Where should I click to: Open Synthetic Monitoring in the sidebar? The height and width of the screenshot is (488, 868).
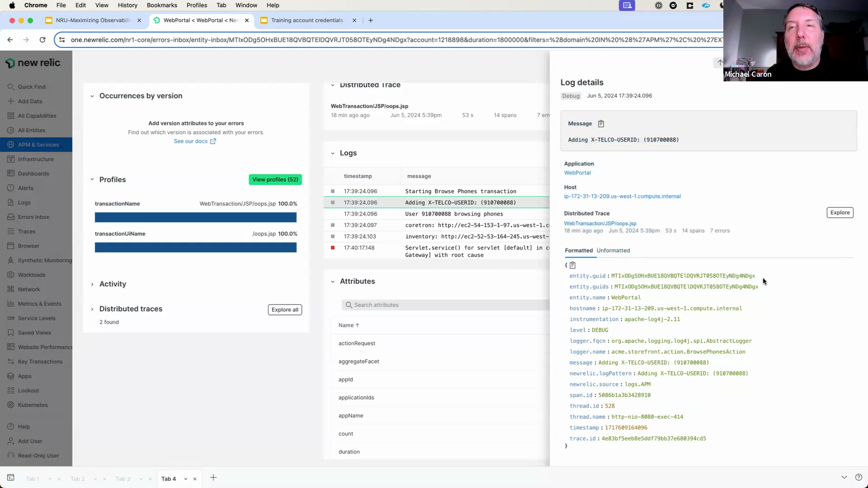pos(45,260)
